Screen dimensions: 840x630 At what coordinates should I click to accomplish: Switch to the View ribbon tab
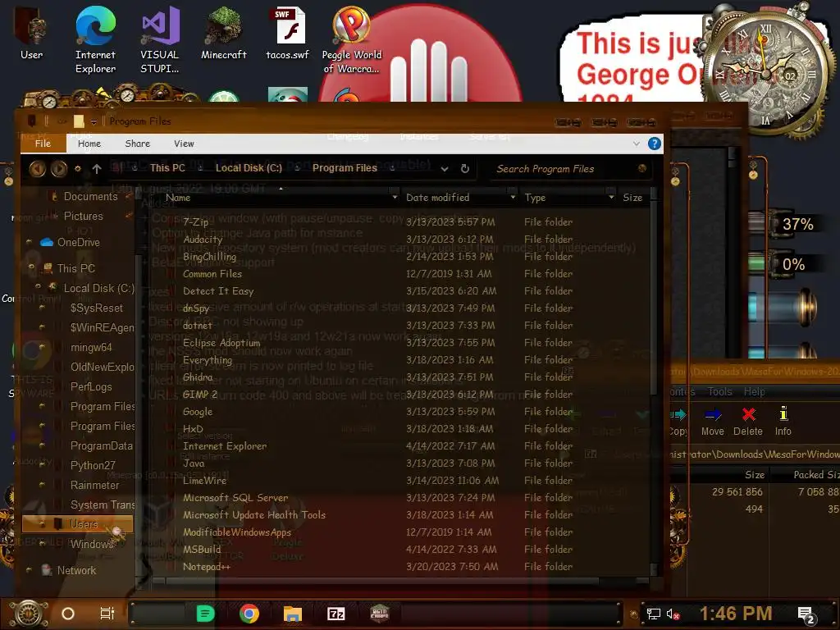(184, 144)
